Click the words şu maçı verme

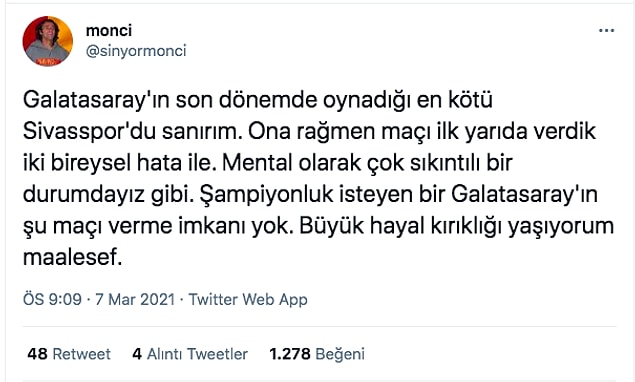[x=98, y=226]
